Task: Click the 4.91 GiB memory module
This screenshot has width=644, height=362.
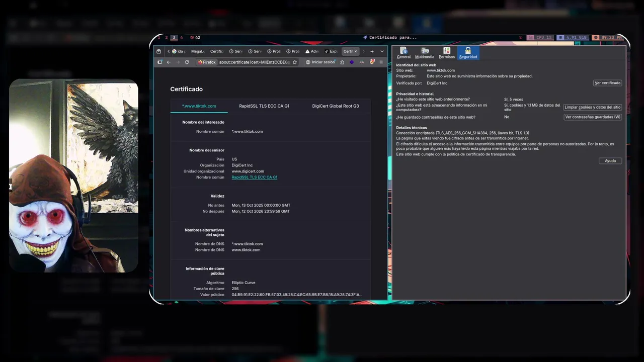Action: pyautogui.click(x=573, y=38)
